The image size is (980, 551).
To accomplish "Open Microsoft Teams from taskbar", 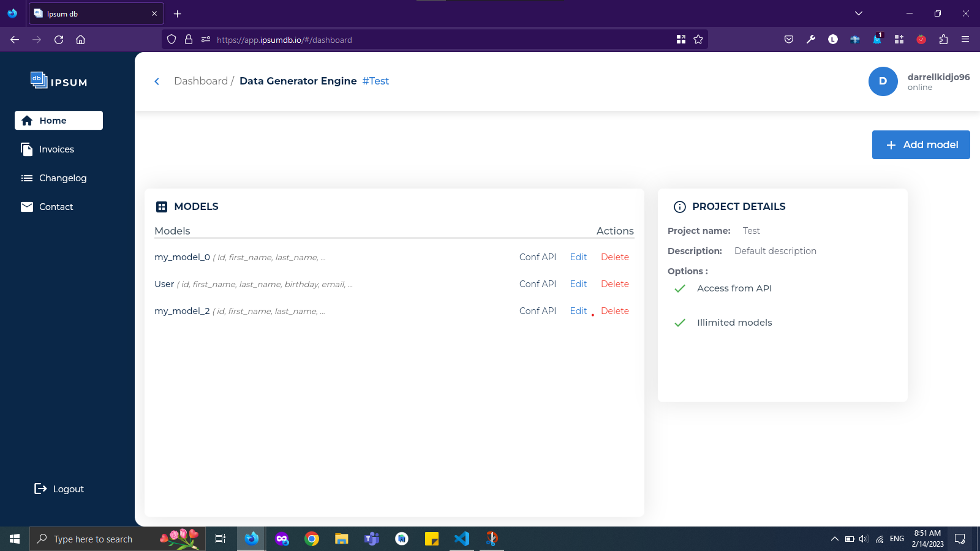I will [x=372, y=539].
